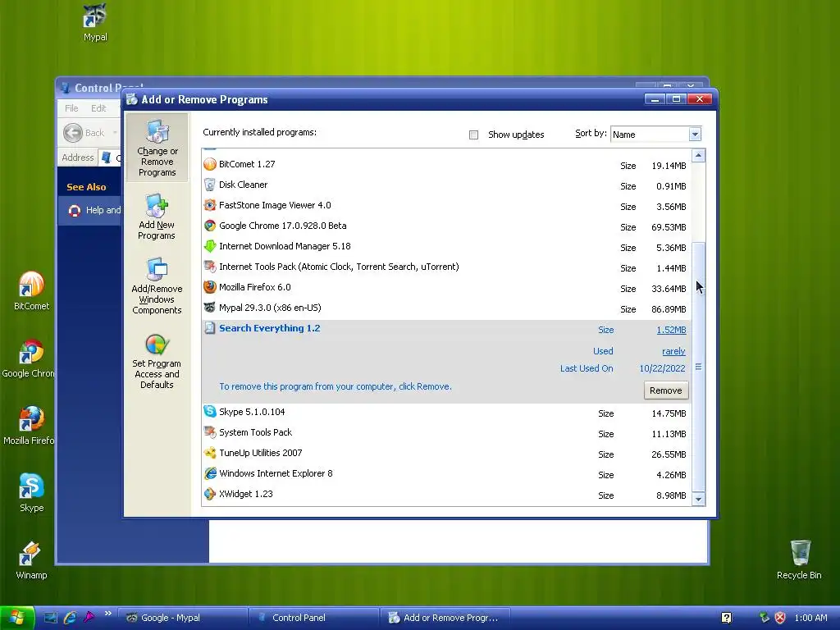Screen dimensions: 840x630
Task: Select the Skype 5.1.0.104 program row
Action: tap(446, 413)
